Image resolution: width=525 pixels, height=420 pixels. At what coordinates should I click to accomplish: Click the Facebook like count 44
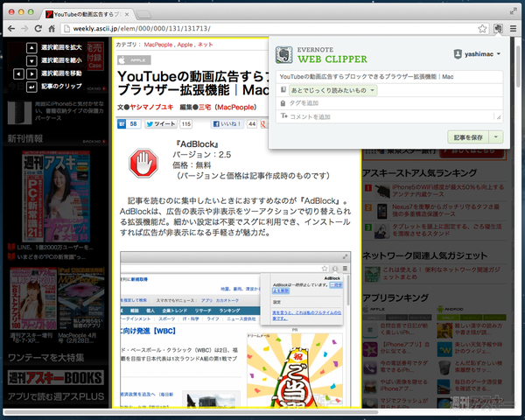pyautogui.click(x=252, y=124)
